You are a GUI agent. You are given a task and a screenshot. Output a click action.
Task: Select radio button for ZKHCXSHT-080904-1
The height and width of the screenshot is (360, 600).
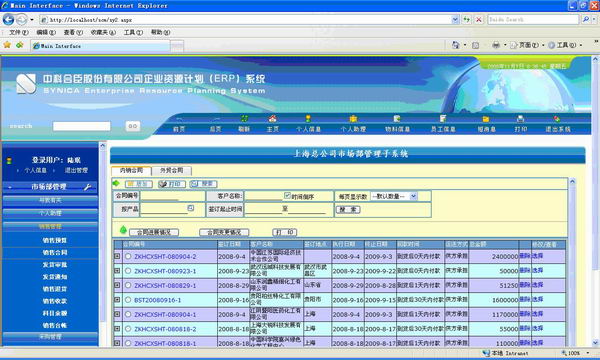(x=128, y=314)
